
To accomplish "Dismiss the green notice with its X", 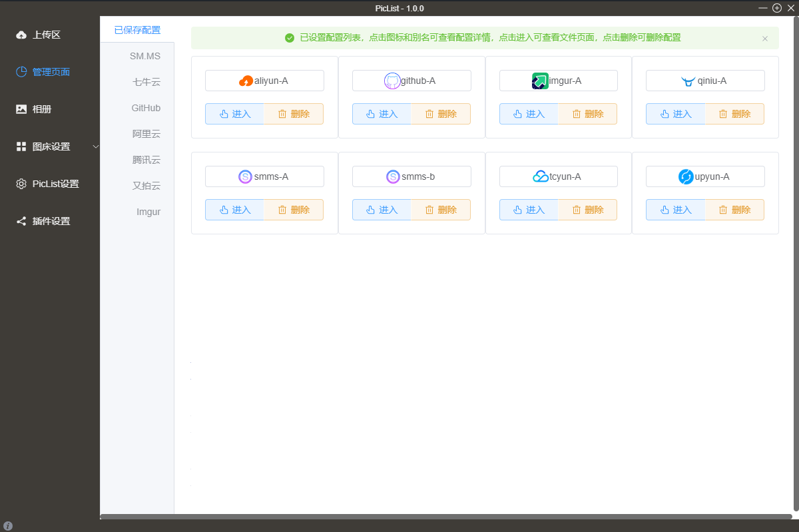I will (x=765, y=39).
